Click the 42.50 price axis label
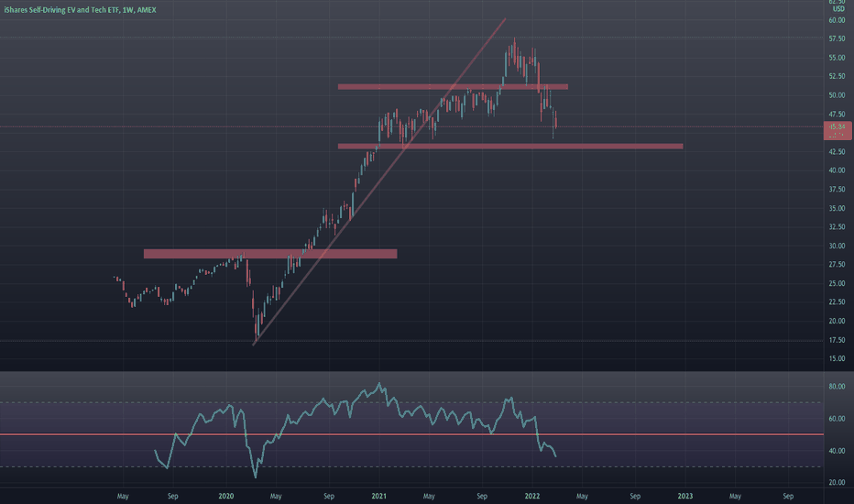 coord(837,152)
